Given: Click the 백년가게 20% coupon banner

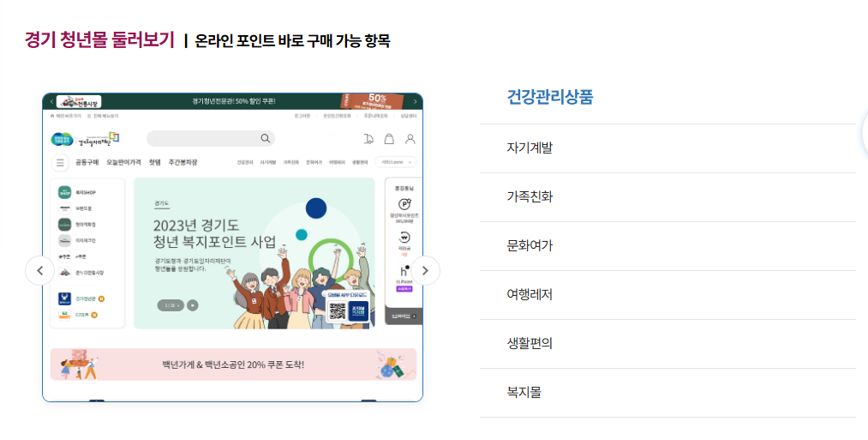Looking at the screenshot, I should (233, 364).
